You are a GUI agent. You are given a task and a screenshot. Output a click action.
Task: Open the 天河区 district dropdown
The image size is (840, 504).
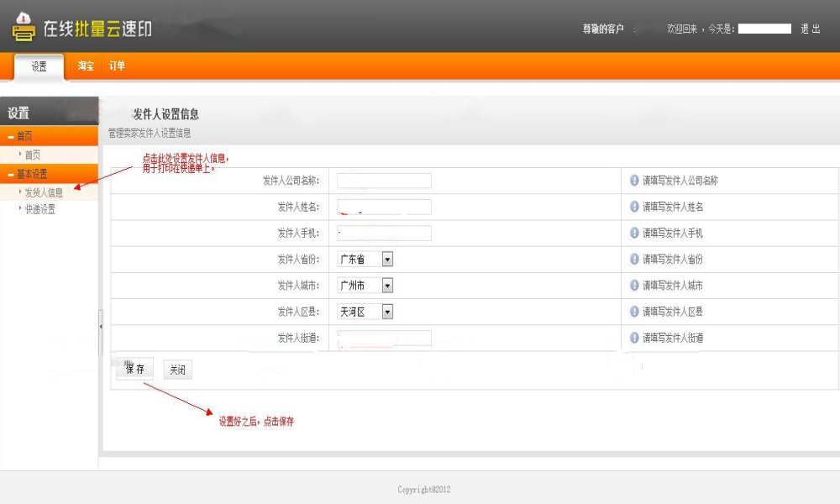coord(365,312)
